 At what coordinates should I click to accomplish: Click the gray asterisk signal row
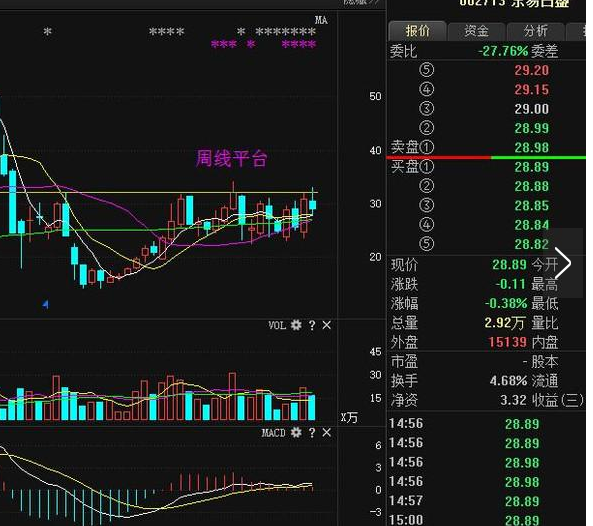click(180, 32)
